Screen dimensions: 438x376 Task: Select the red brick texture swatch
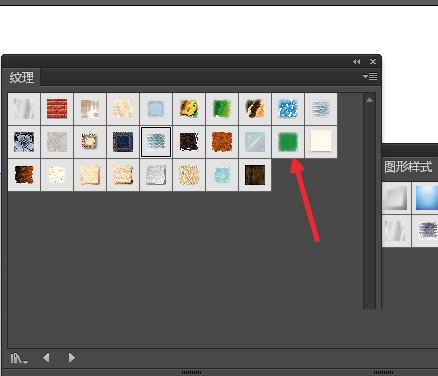point(57,109)
